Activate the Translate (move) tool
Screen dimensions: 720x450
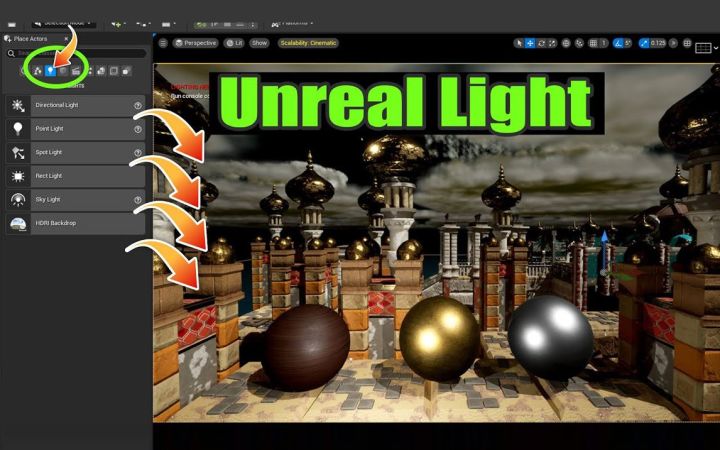click(530, 43)
